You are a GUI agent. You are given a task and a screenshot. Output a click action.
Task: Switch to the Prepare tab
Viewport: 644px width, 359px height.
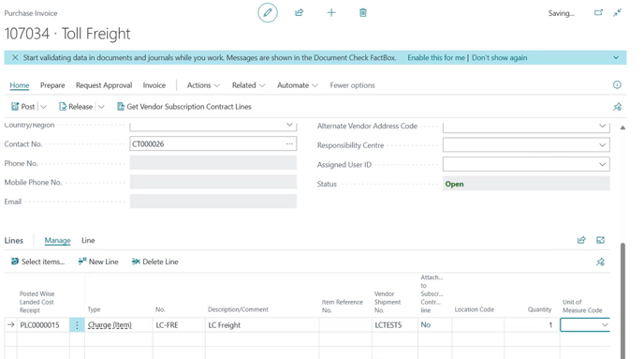click(52, 85)
